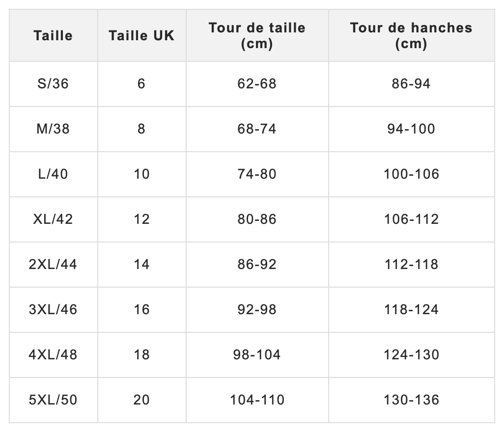Click hip measurement 130-136 cell

tap(412, 400)
